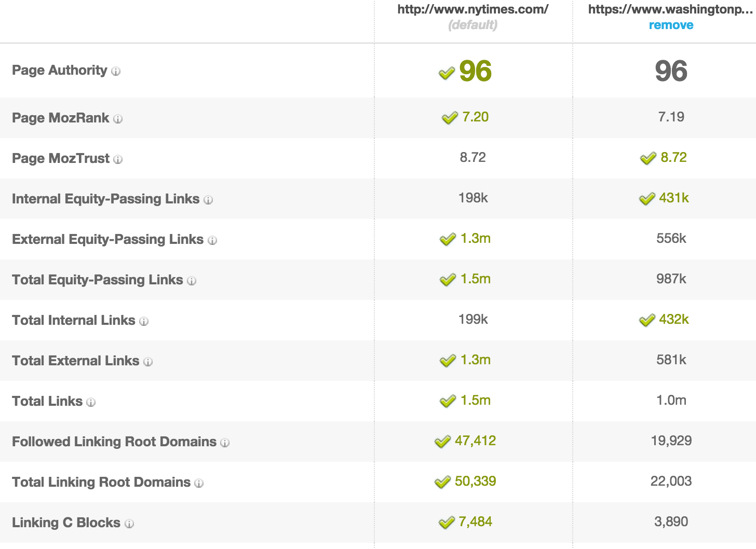This screenshot has width=756, height=549.
Task: Click the http://www.nytimes.com/ column header
Action: (473, 10)
